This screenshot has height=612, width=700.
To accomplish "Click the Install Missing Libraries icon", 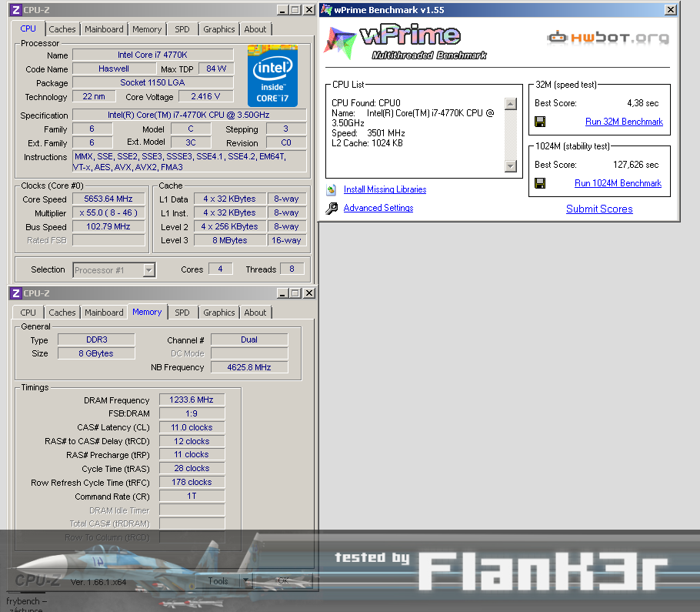I will [332, 190].
